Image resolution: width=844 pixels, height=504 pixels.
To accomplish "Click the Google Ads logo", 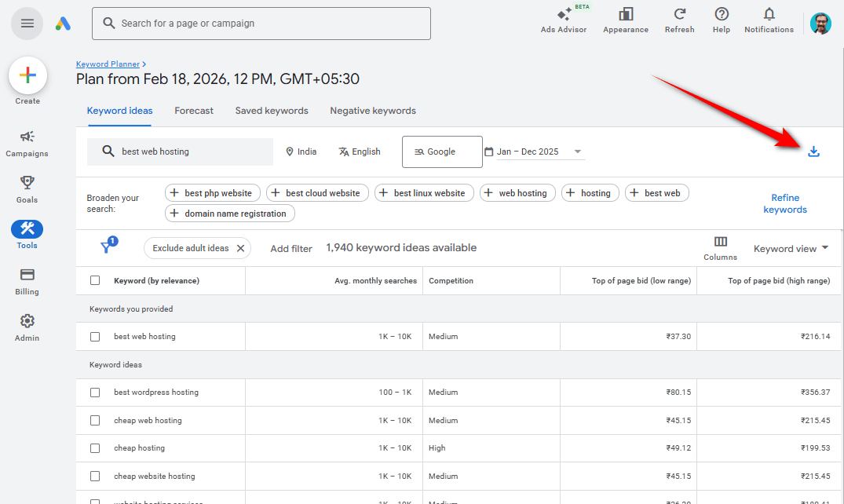I will pos(63,24).
